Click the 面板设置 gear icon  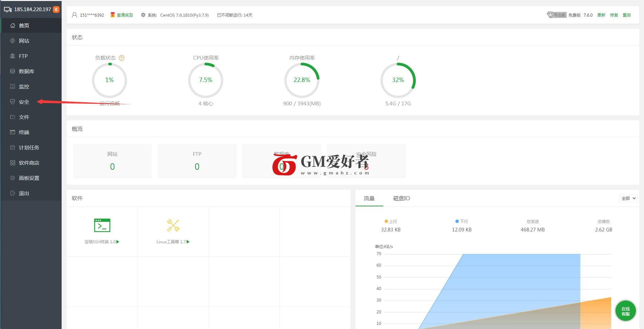pyautogui.click(x=13, y=178)
